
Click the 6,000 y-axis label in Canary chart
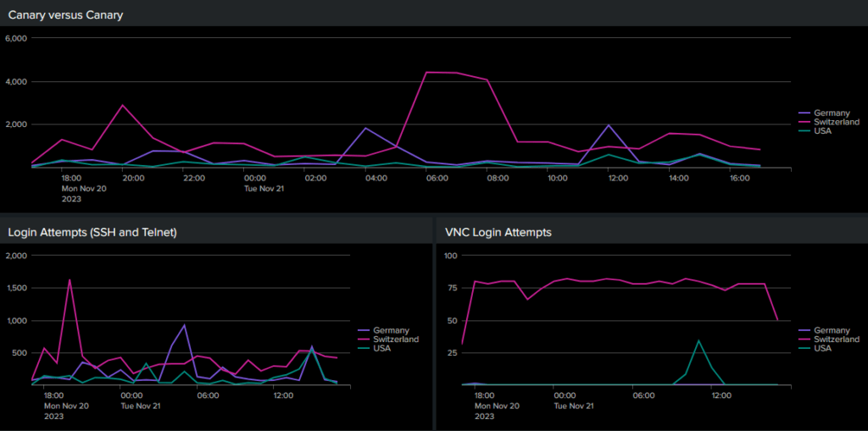click(x=17, y=38)
